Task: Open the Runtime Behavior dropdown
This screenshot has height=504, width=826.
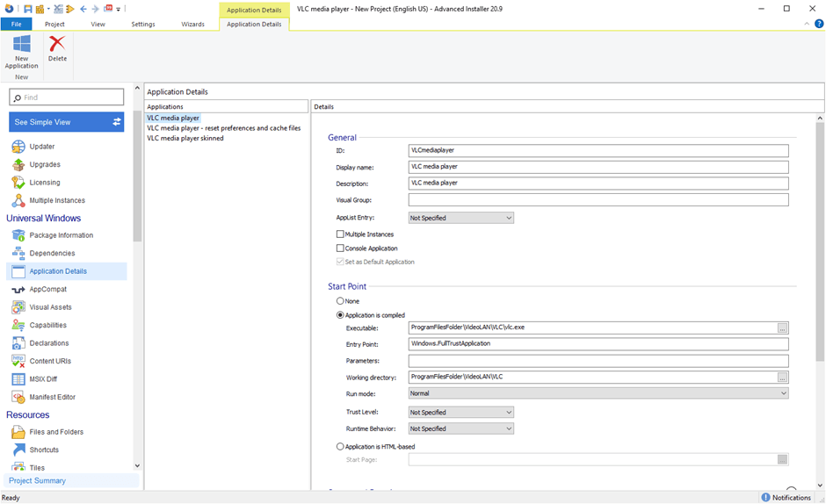Action: (461, 428)
